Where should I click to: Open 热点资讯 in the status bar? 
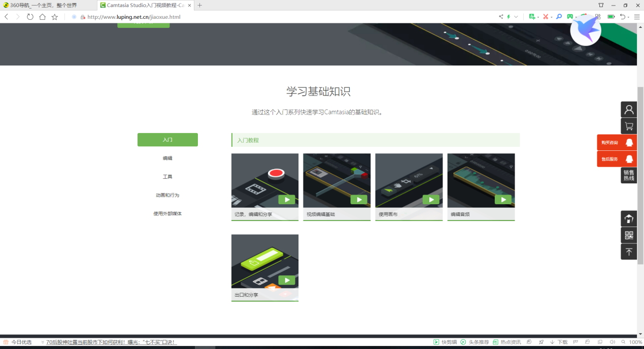click(x=507, y=342)
